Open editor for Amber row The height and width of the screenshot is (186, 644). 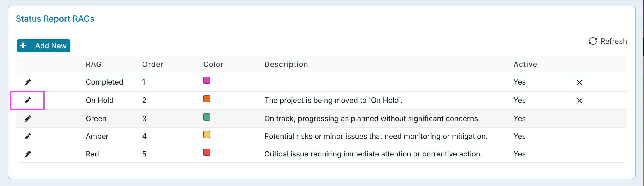pyautogui.click(x=27, y=137)
